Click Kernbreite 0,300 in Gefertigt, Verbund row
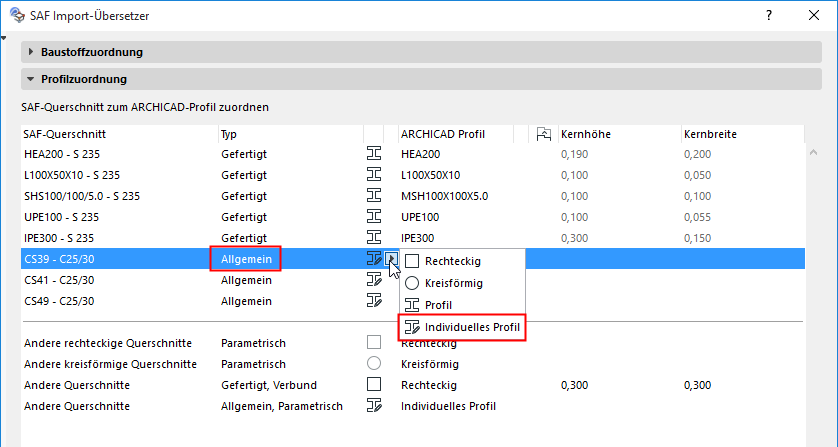The image size is (838, 447). click(697, 385)
